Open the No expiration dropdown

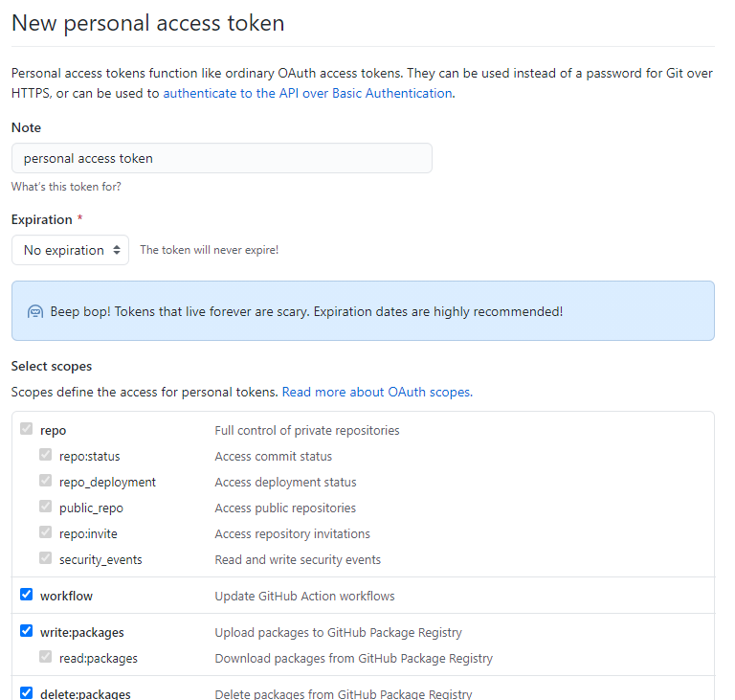[x=70, y=250]
